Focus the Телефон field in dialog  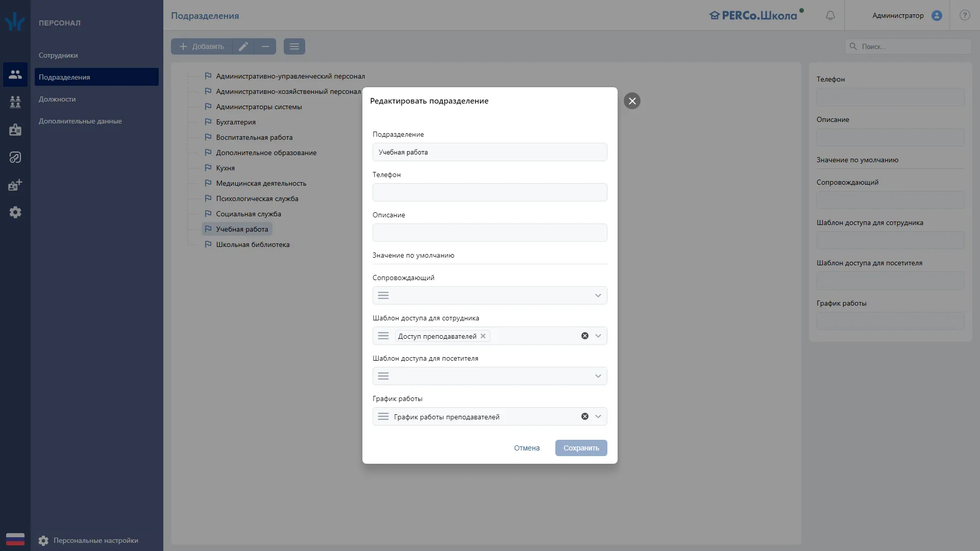tap(489, 192)
